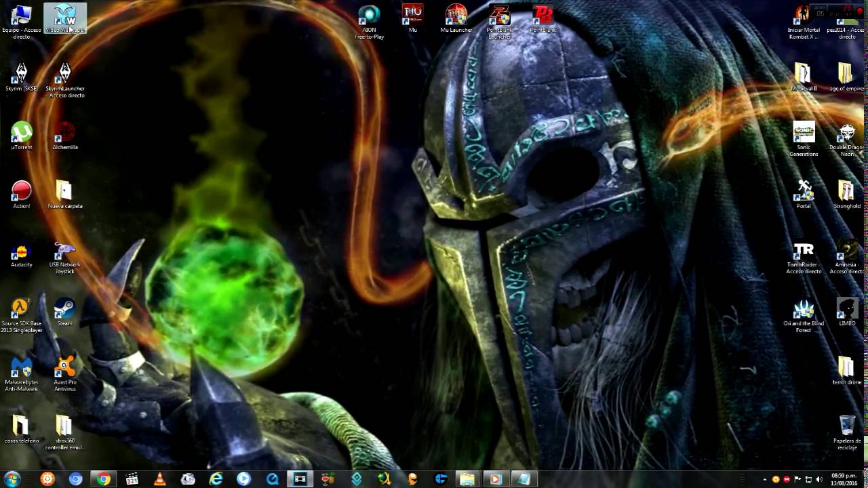
Task: Open the volume control in tray
Action: [x=819, y=480]
